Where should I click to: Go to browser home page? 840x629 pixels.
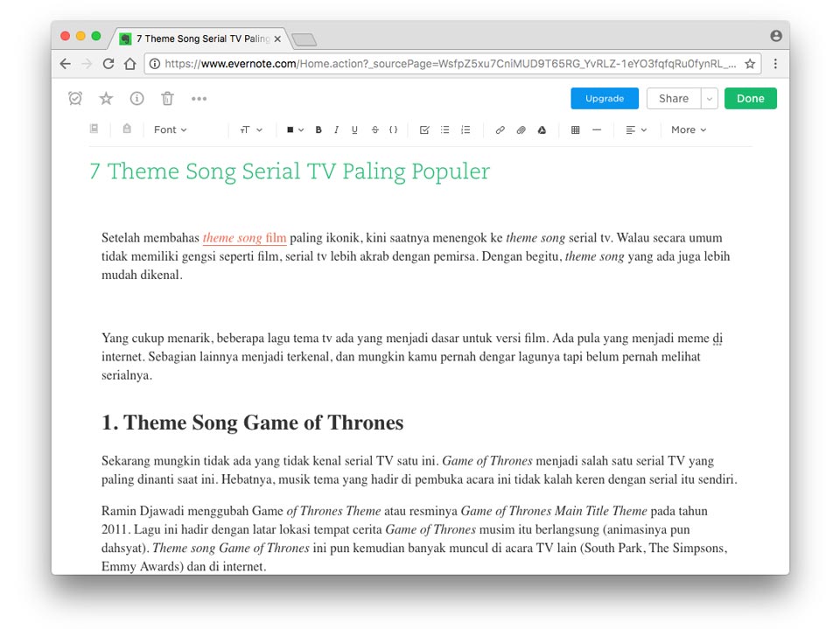pos(130,64)
